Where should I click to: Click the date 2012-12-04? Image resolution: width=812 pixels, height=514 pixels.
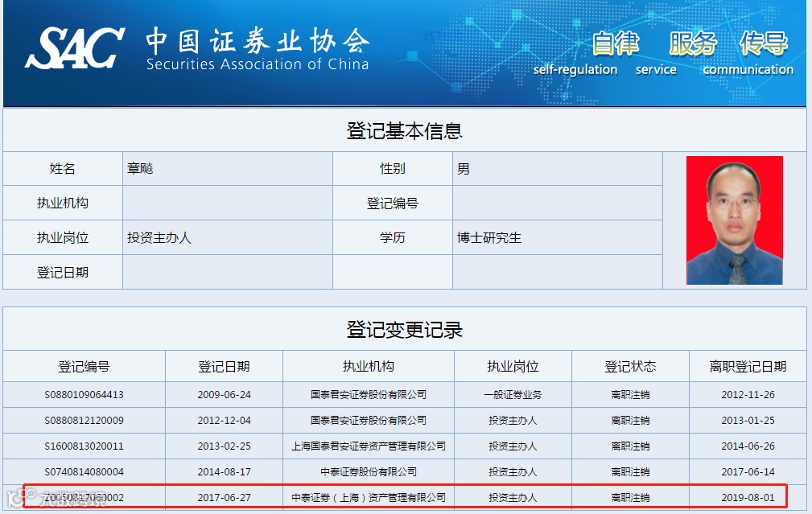pos(225,421)
